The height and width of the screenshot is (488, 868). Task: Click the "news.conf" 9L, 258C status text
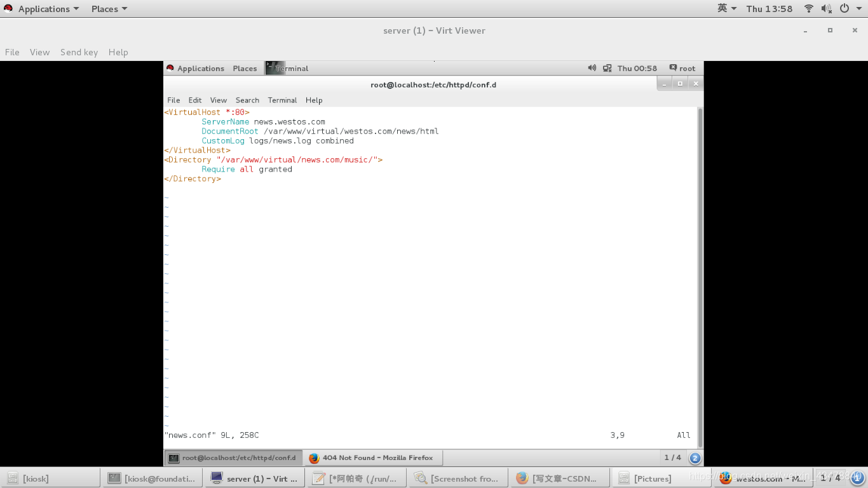point(212,435)
